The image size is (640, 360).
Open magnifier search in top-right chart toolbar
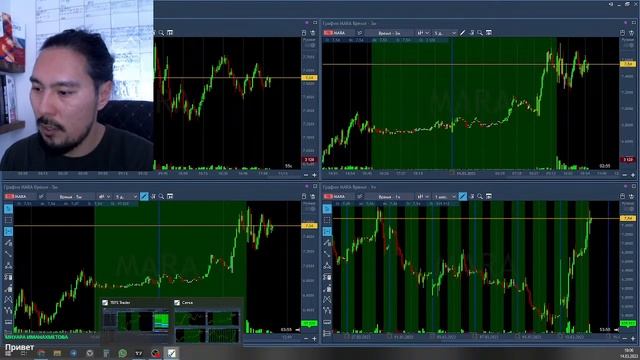(x=480, y=33)
